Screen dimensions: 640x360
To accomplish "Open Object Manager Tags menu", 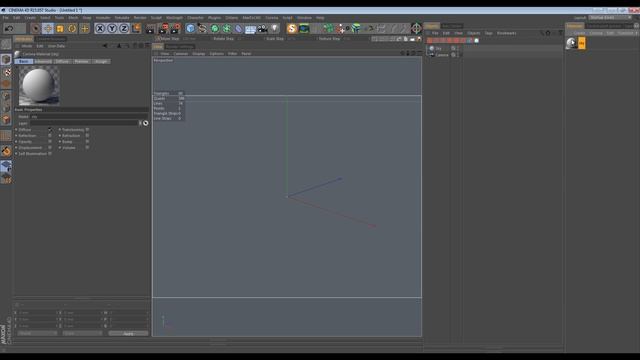I will point(489,33).
